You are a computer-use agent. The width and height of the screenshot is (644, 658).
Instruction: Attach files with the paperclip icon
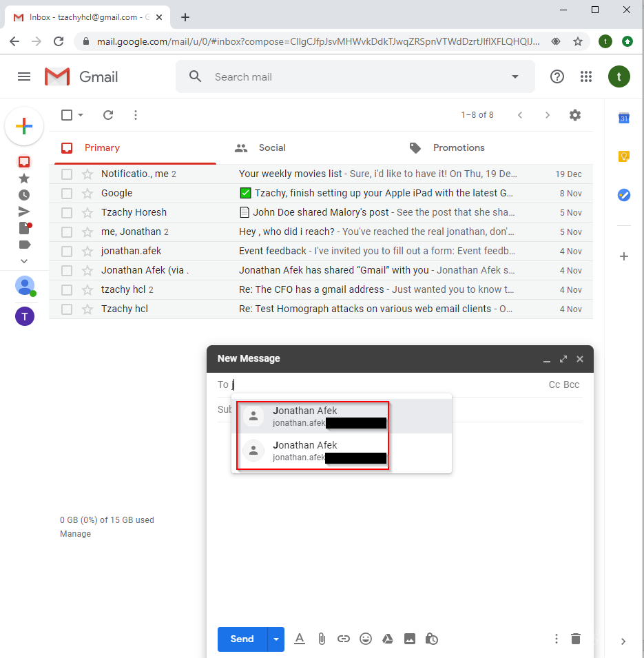click(322, 639)
